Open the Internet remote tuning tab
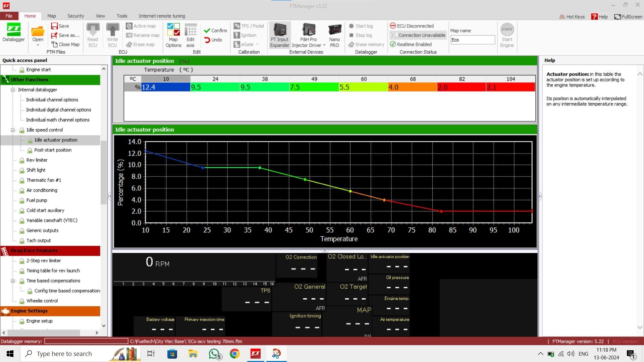Screen dimensions: 644x362 [x=162, y=16]
